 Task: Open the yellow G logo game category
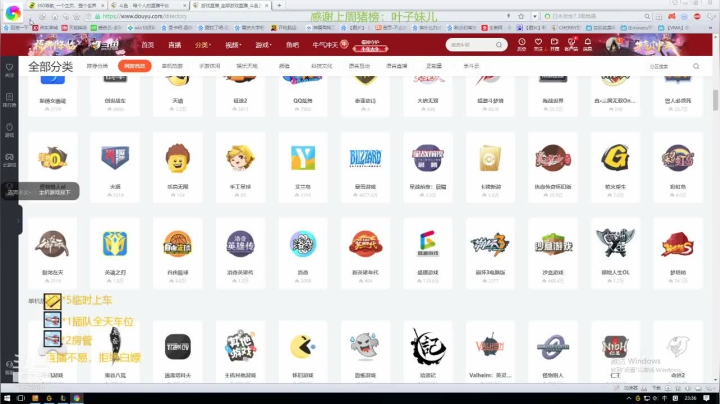point(615,168)
